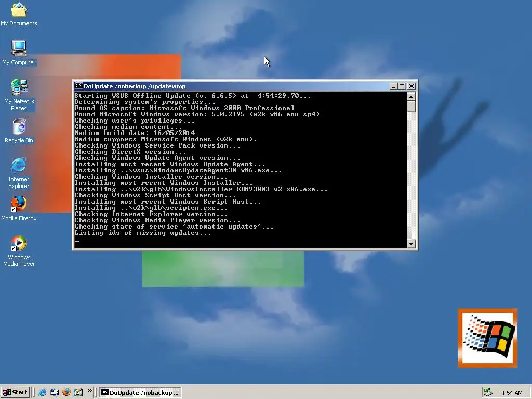This screenshot has height=399, width=532.
Task: Expand the Quick Launch overflow chevron
Action: 89,391
